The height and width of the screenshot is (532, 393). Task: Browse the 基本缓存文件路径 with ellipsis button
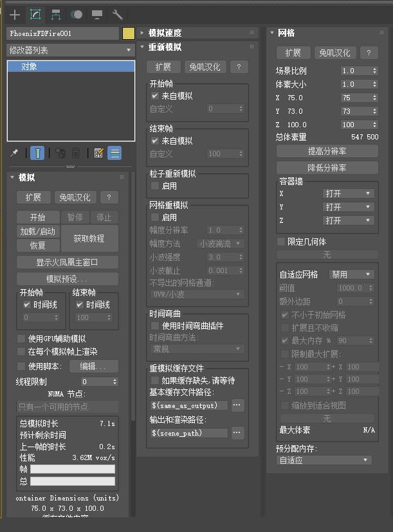click(x=237, y=405)
